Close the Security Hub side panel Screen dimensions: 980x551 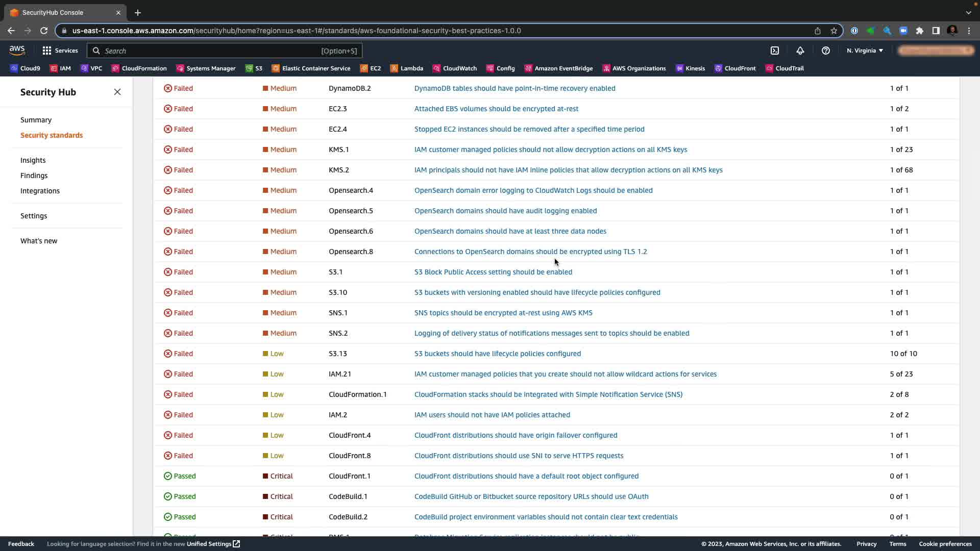117,92
